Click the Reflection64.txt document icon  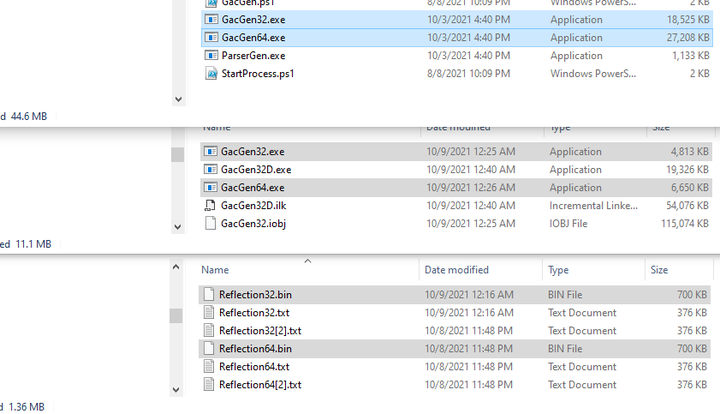coord(209,367)
